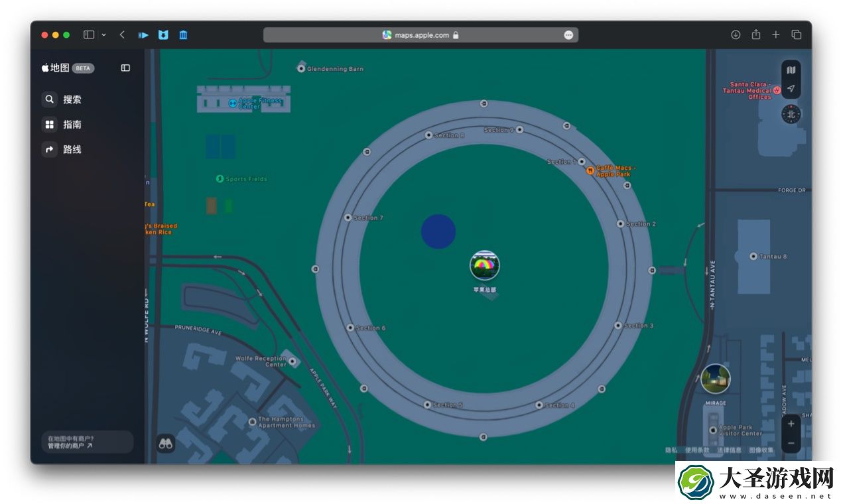Open a new Safari tab

click(x=776, y=34)
